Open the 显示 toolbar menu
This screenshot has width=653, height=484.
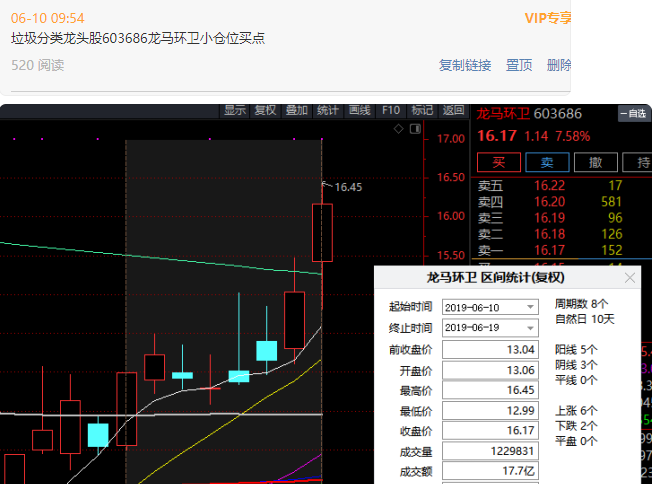point(235,110)
